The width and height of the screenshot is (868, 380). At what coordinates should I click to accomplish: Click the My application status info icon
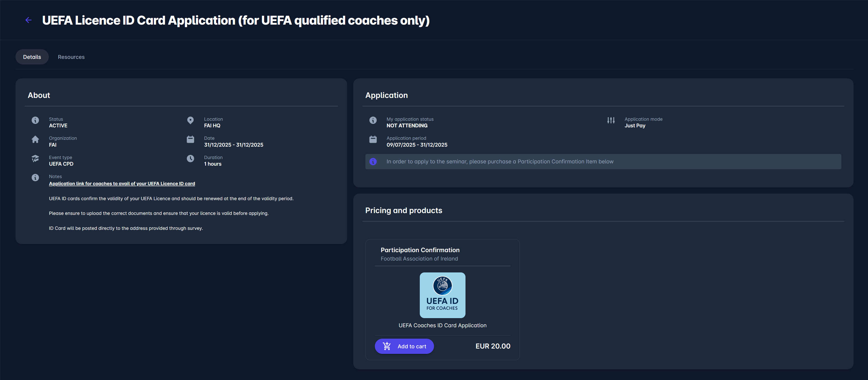pos(373,120)
